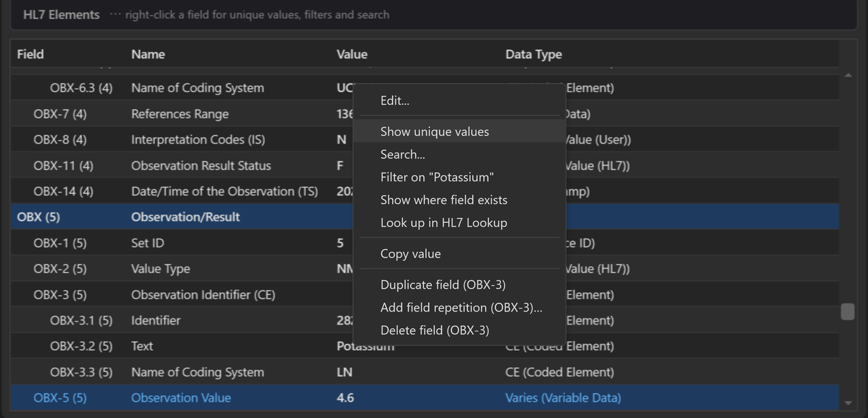
Task: Grab the vertical scrollbar thumb
Action: click(848, 312)
